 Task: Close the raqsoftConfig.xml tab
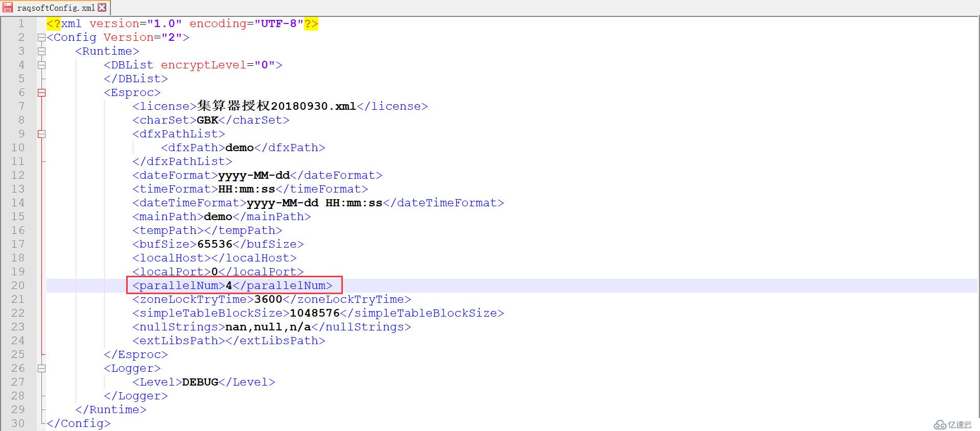pyautogui.click(x=102, y=8)
